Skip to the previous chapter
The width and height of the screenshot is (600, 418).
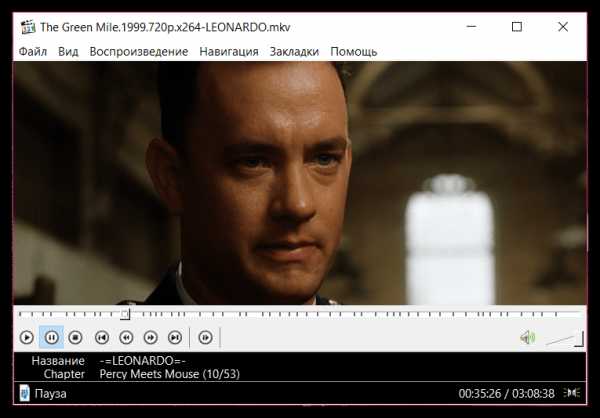click(x=102, y=338)
